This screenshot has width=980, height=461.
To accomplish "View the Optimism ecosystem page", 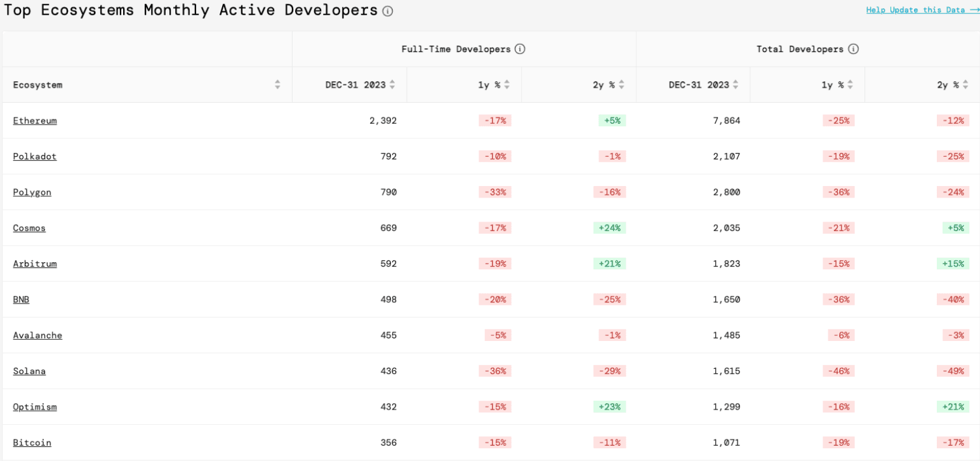I will [35, 406].
